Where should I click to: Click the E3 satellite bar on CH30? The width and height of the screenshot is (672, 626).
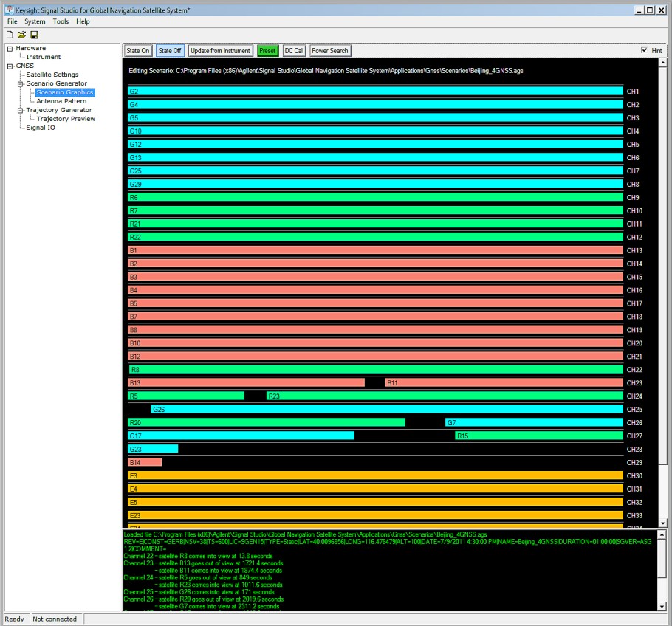tap(375, 476)
